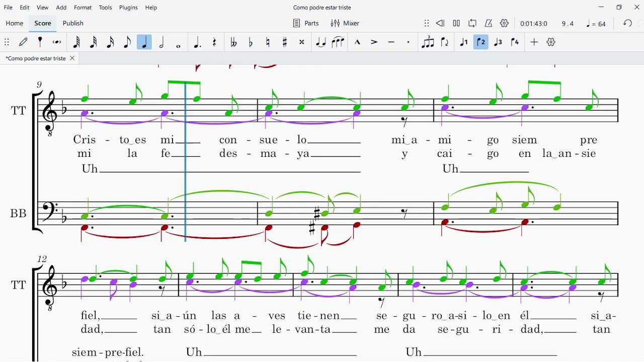Open the Mixer panel
644x362 pixels.
coord(346,24)
